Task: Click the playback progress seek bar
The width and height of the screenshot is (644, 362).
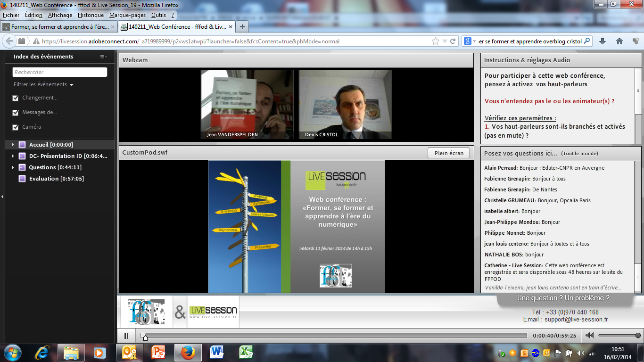Action: (x=334, y=336)
